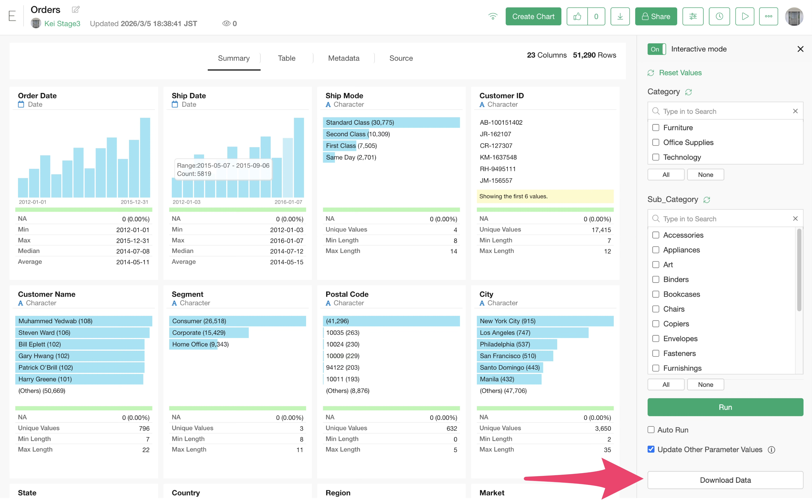Click the play triangle icon in header

[745, 16]
